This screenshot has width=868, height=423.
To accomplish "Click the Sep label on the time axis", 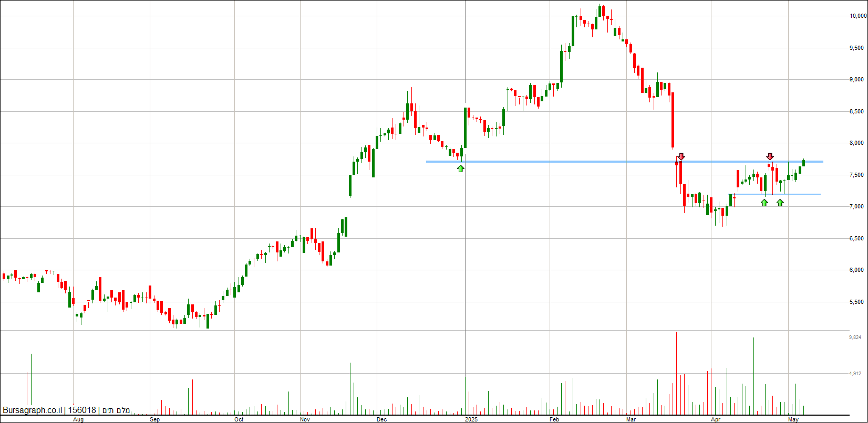I will (154, 419).
